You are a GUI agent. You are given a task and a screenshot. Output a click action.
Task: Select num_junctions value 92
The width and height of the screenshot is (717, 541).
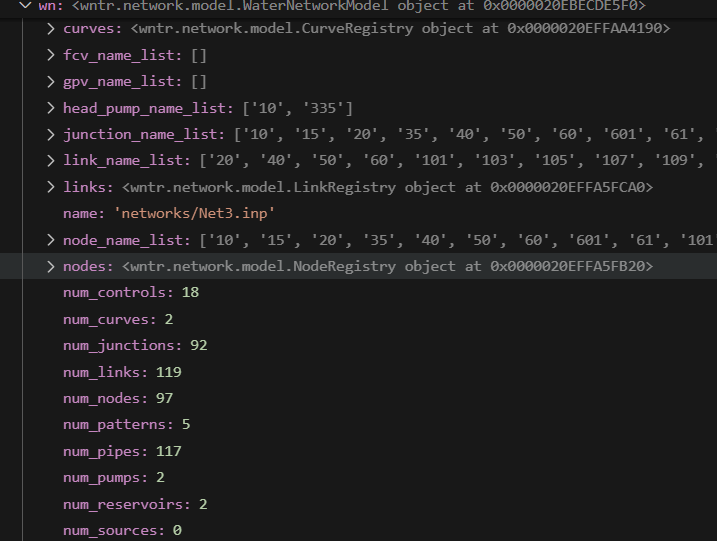point(199,345)
